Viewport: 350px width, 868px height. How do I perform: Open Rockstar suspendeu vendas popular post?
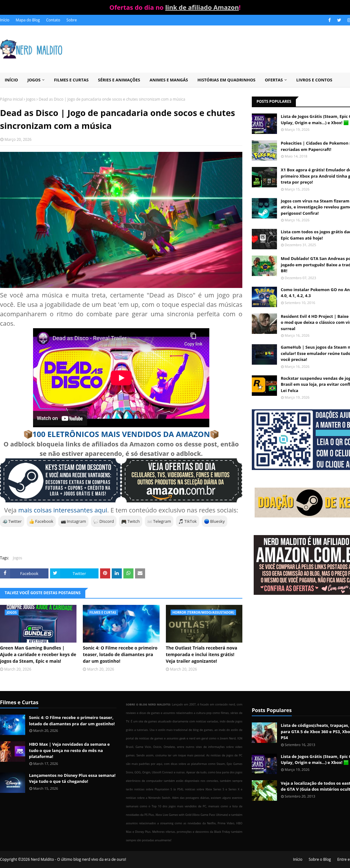click(315, 384)
